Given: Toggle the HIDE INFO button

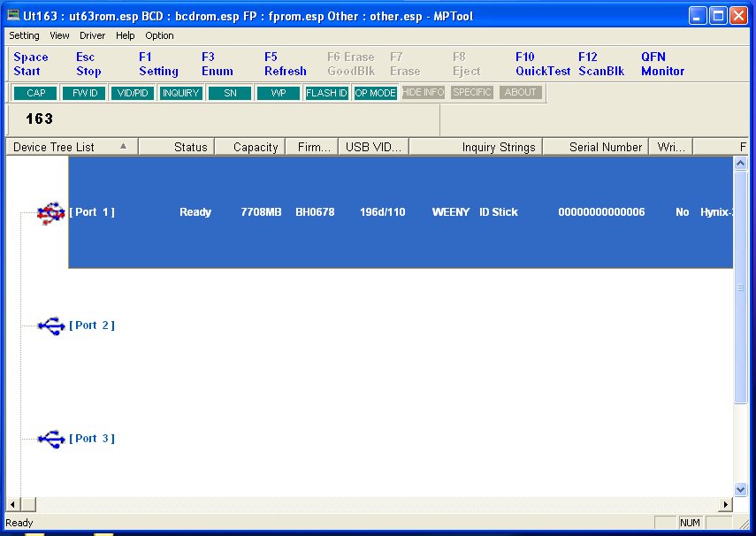Looking at the screenshot, I should pos(424,92).
